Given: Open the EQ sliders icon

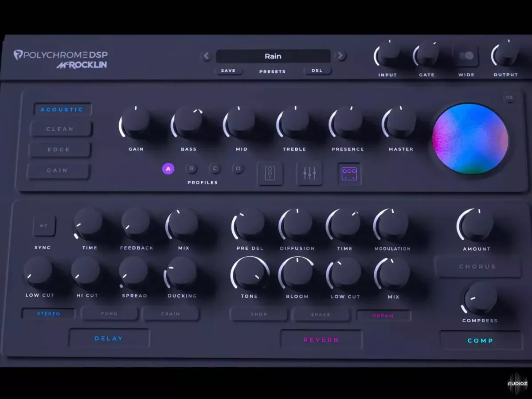Looking at the screenshot, I should click(x=309, y=173).
